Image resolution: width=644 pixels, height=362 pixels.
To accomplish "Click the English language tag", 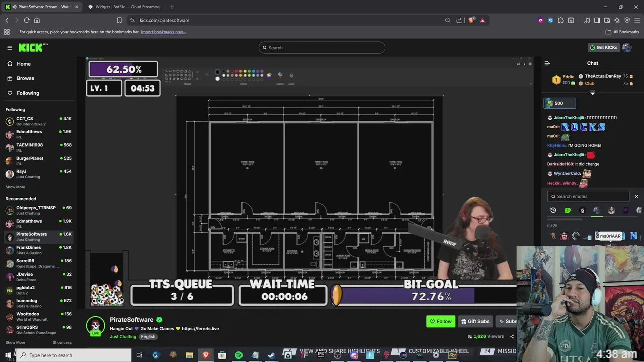I will [x=148, y=336].
